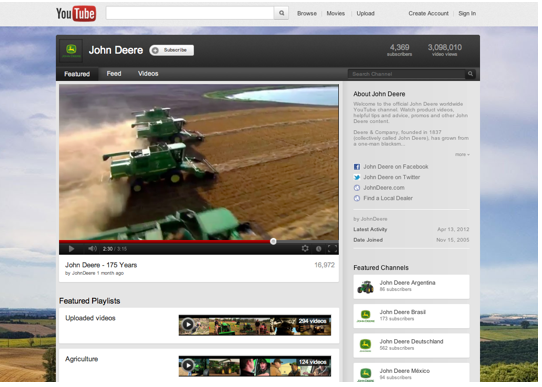Click the channel search magnifier icon
The height and width of the screenshot is (387, 542).
pos(470,74)
